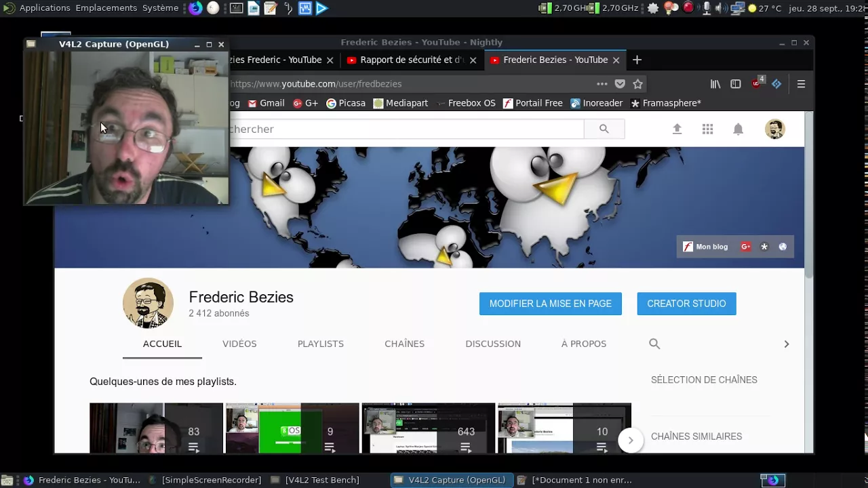Select the Discussion channel tab

(493, 344)
